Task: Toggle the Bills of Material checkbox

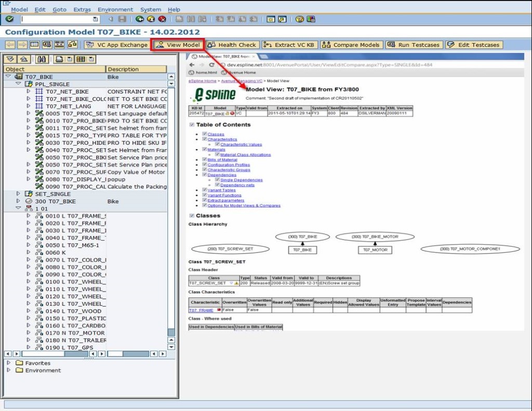Action: tap(204, 160)
